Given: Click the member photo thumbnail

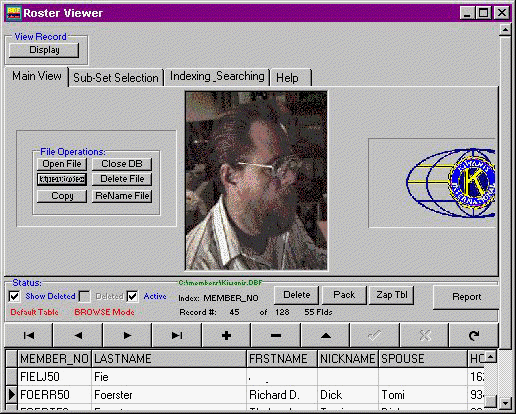Looking at the screenshot, I should coord(256,181).
